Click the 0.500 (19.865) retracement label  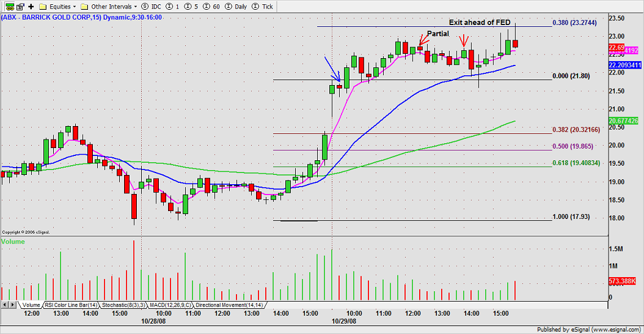[x=573, y=146]
